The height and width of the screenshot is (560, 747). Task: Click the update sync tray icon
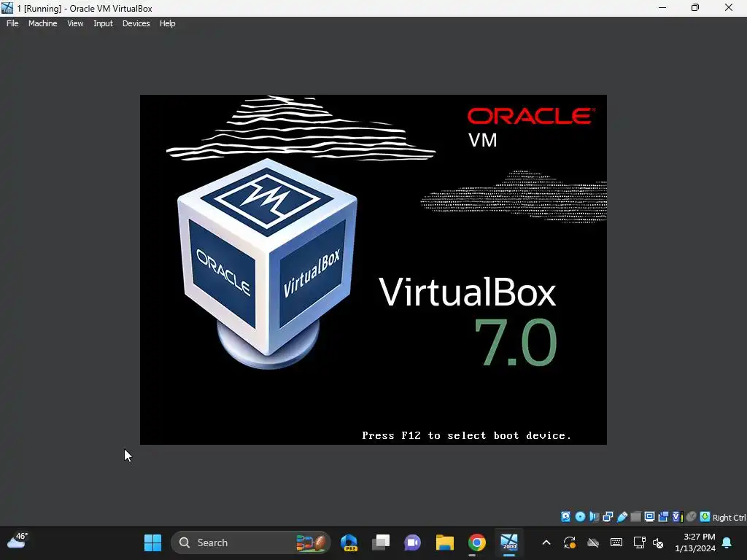[x=569, y=542]
